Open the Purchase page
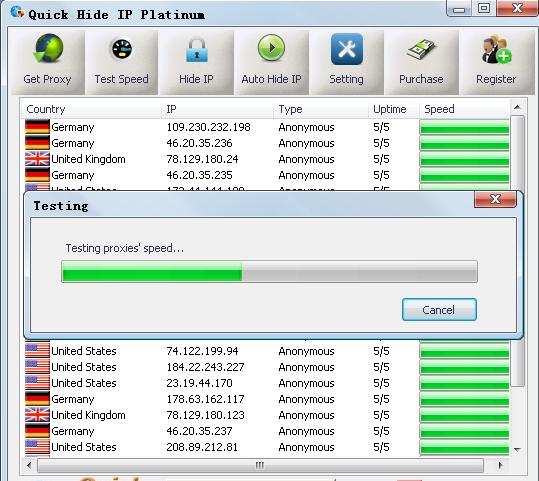The width and height of the screenshot is (539, 481). [x=421, y=62]
